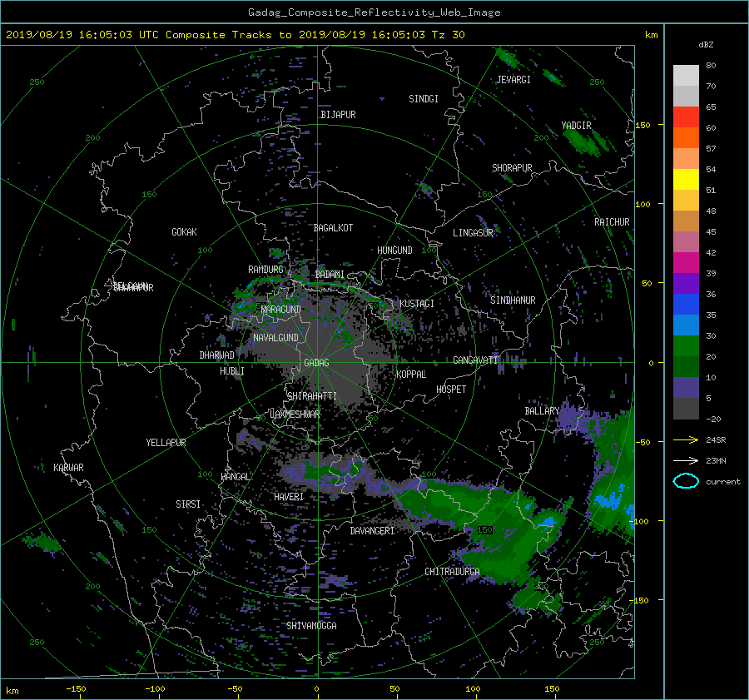Click the GOKAK city label

(184, 232)
